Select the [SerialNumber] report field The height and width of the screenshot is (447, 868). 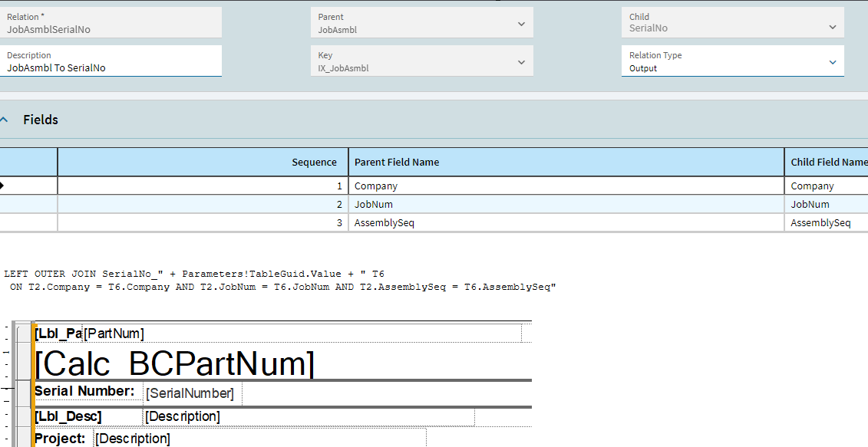(193, 393)
